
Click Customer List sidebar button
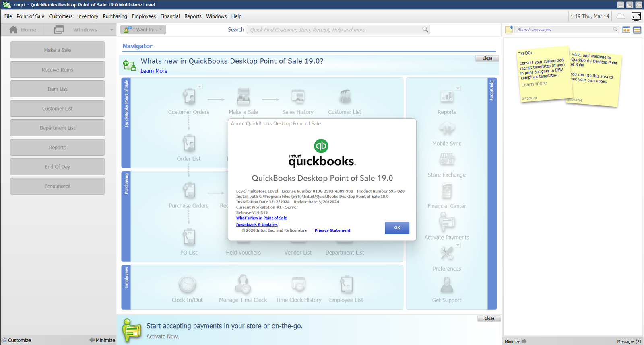point(58,109)
